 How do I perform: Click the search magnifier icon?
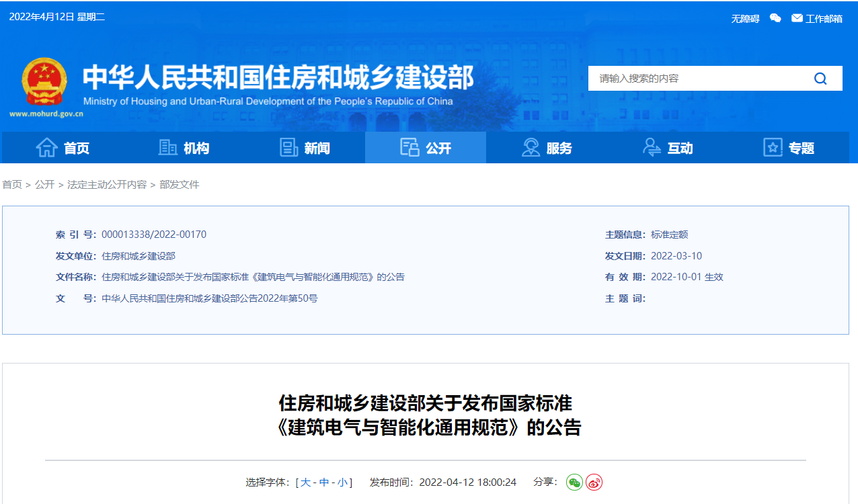tap(820, 79)
